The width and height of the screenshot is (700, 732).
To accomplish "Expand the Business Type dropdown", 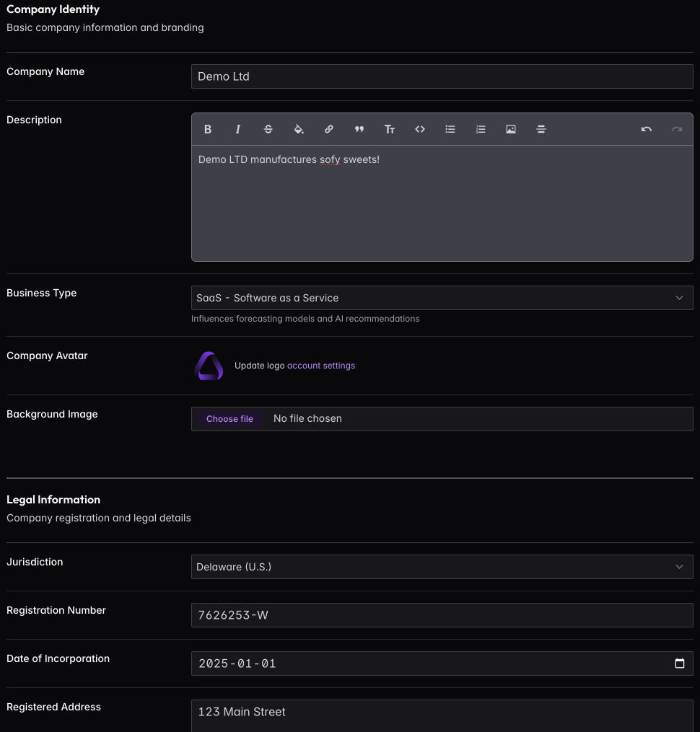I will coord(442,298).
